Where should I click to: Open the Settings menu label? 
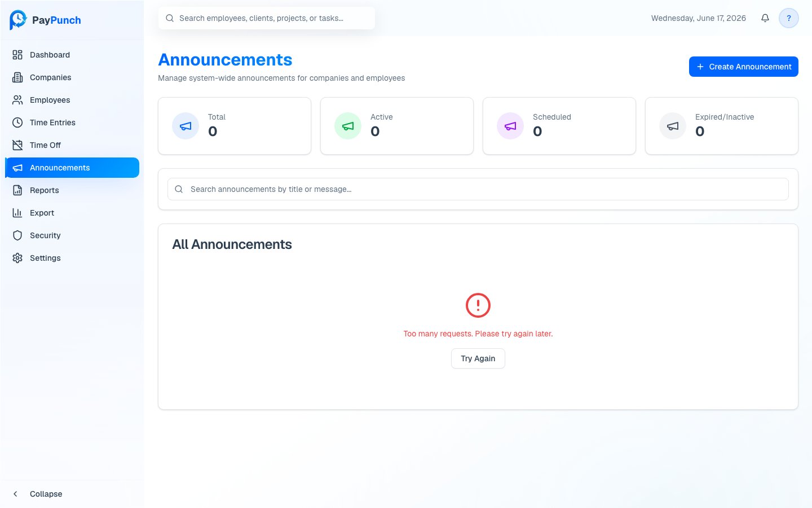click(45, 258)
